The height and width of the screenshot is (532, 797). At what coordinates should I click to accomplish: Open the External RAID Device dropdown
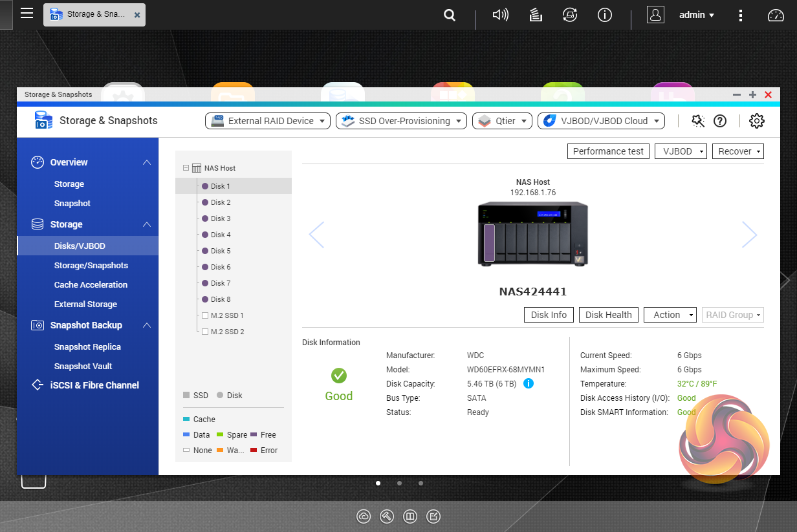268,121
